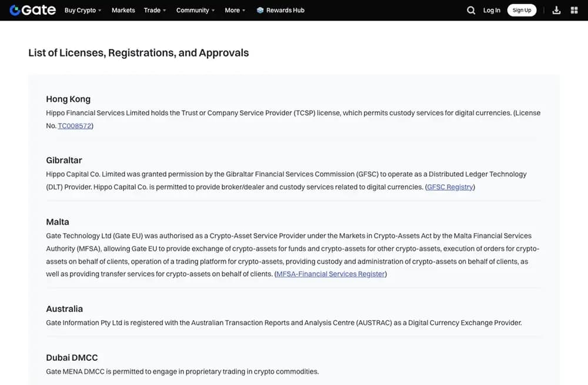588x385 pixels.
Task: Click the Log In button
Action: pos(492,10)
